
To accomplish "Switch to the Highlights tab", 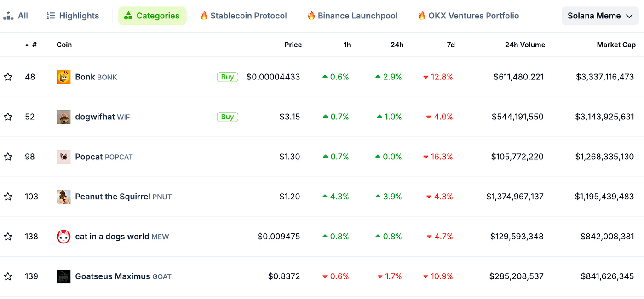I will pyautogui.click(x=72, y=15).
